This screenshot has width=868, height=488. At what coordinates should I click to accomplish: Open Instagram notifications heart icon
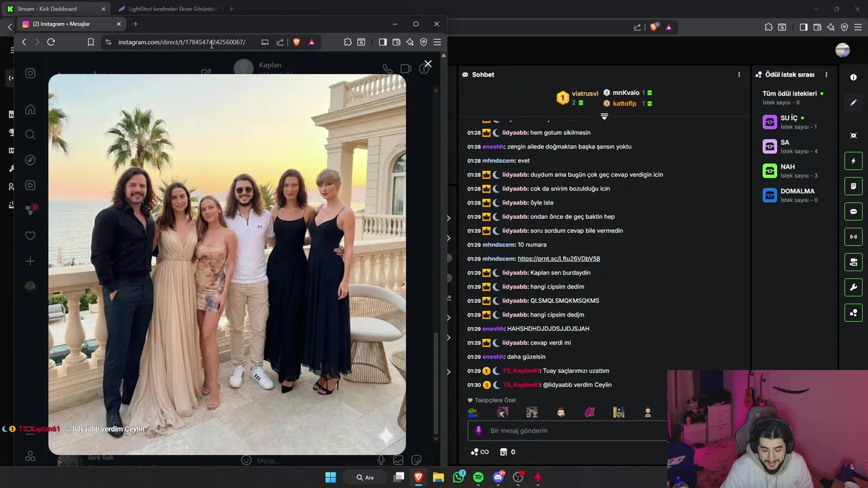[30, 236]
